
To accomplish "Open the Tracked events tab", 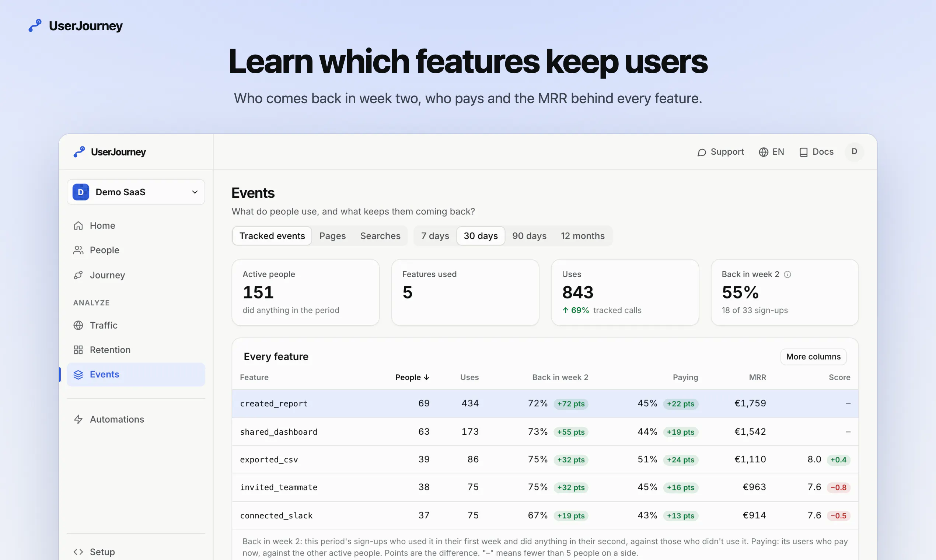I will pyautogui.click(x=272, y=236).
